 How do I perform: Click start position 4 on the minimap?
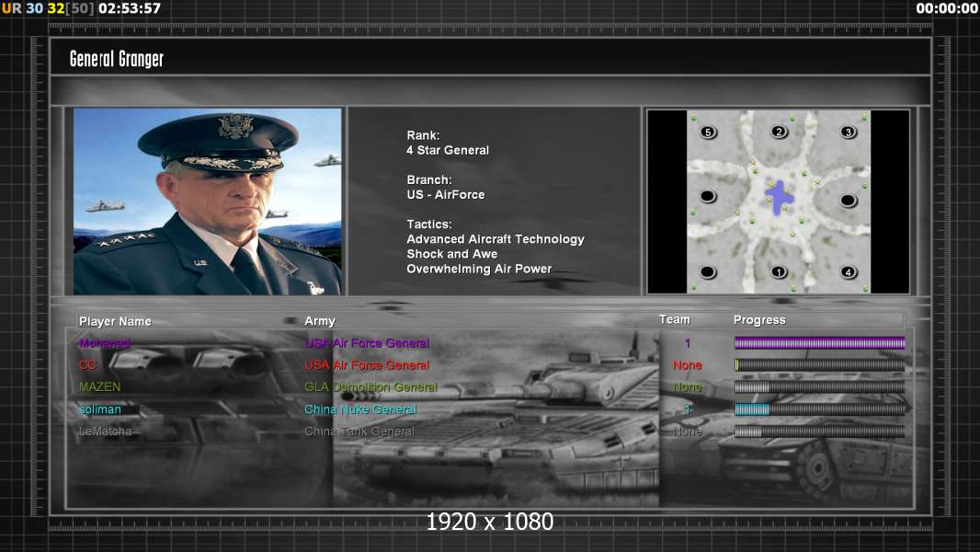click(x=849, y=272)
